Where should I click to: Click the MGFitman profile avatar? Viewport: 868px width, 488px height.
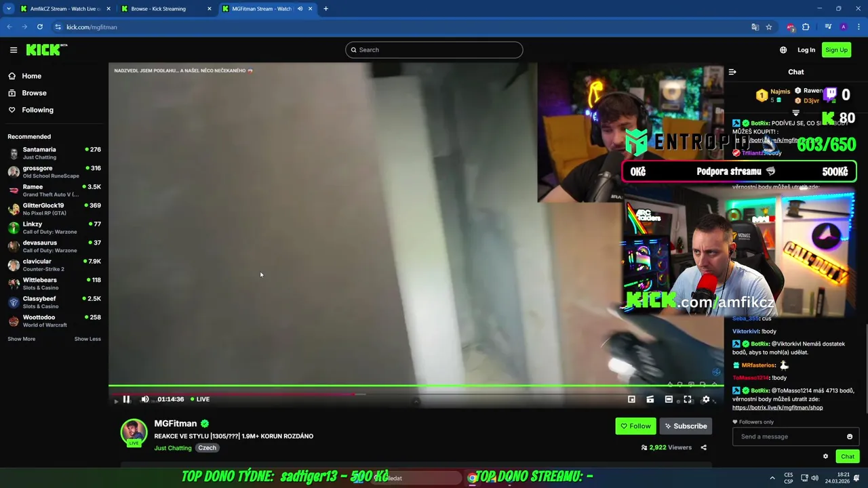(x=134, y=432)
